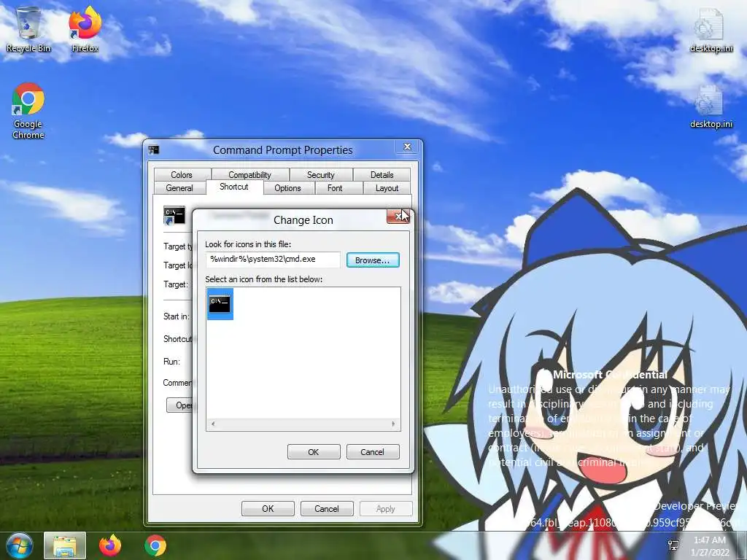Select the lower desktop.ini file icon

click(x=711, y=106)
